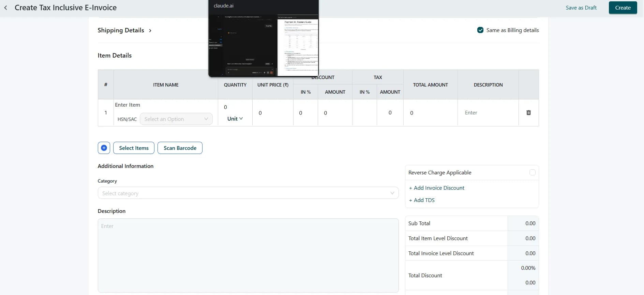
Task: Focus the unit price field in row 1
Action: (273, 113)
